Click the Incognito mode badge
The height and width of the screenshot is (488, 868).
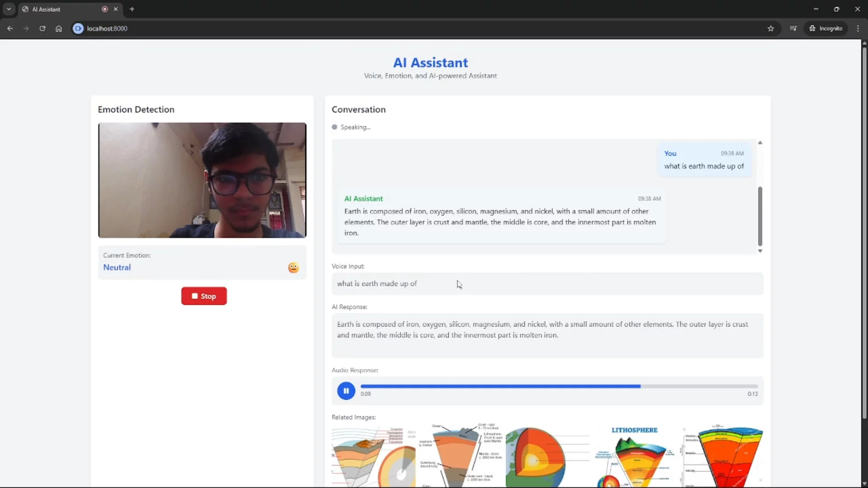click(x=826, y=28)
